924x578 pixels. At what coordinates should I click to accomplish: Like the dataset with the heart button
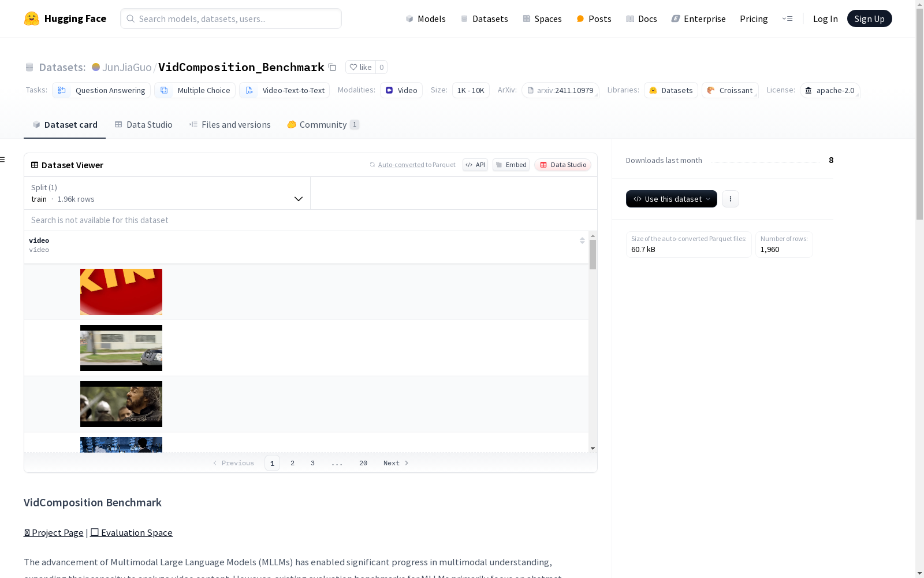(360, 67)
